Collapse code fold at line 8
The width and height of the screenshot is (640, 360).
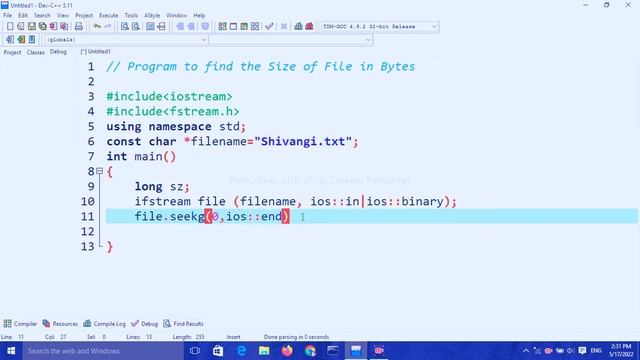[x=99, y=171]
